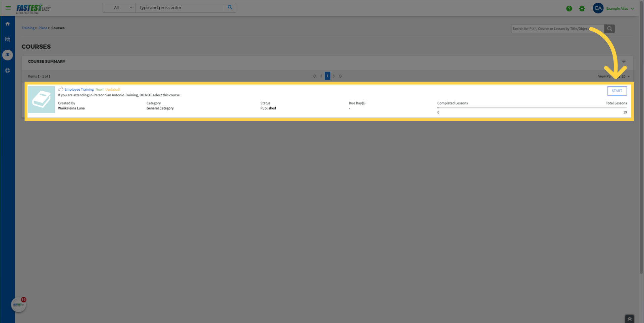Click the EA user avatar

pyautogui.click(x=598, y=8)
